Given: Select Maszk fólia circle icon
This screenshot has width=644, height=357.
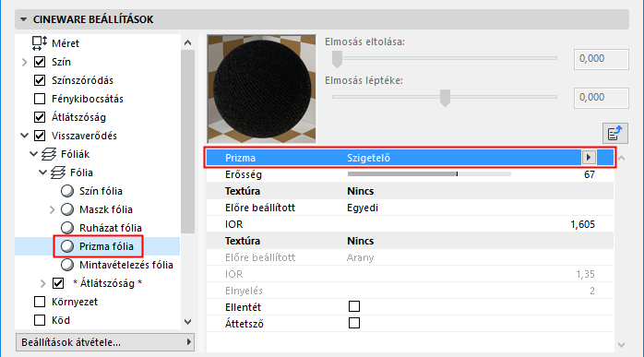Looking at the screenshot, I should coord(67,209).
